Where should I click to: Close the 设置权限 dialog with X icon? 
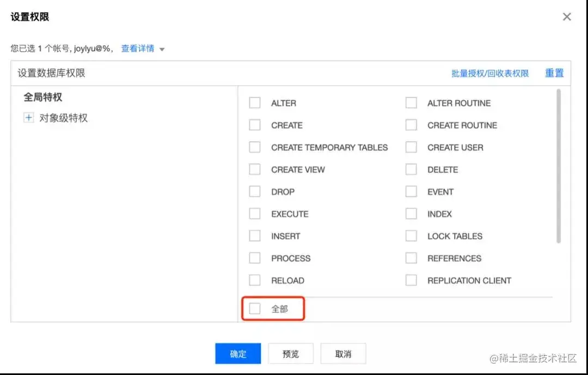[x=567, y=17]
